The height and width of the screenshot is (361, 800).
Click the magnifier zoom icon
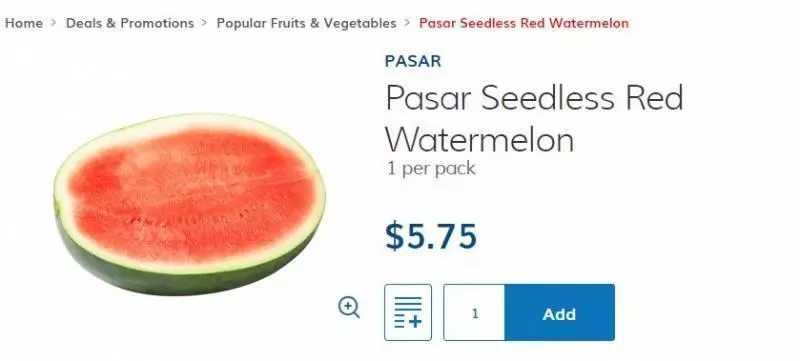349,308
